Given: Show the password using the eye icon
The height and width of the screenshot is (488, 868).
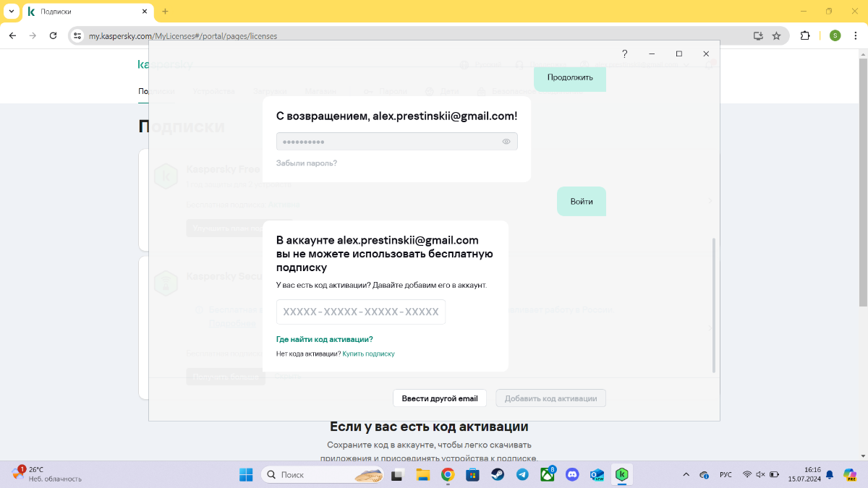Looking at the screenshot, I should [x=506, y=142].
